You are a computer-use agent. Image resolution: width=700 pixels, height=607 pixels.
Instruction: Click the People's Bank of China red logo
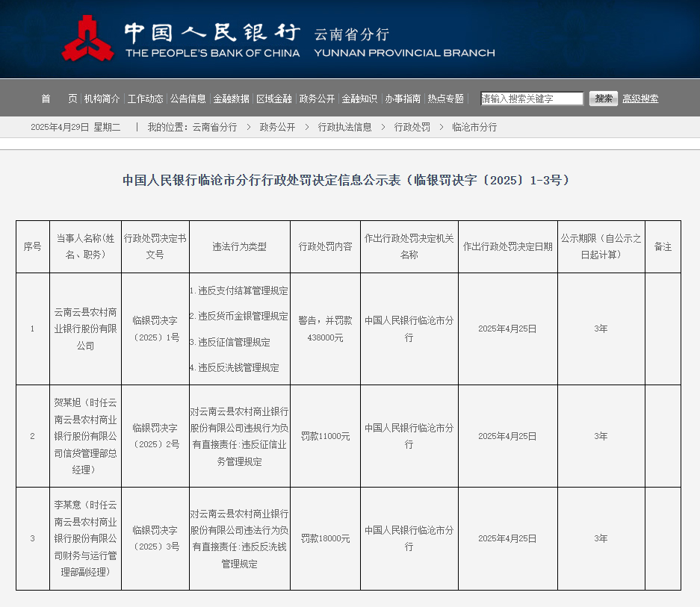tap(87, 38)
